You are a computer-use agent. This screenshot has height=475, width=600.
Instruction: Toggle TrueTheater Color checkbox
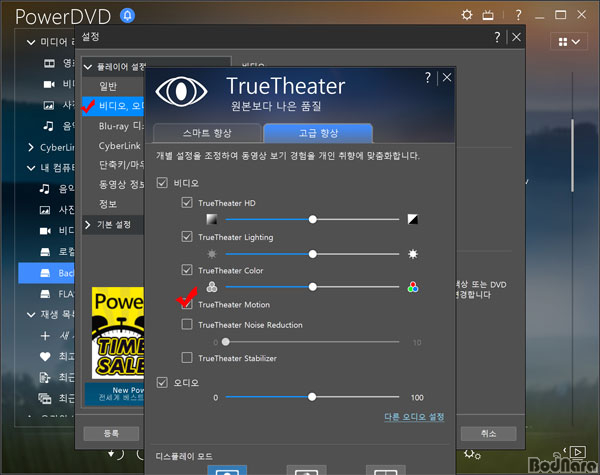click(x=187, y=270)
